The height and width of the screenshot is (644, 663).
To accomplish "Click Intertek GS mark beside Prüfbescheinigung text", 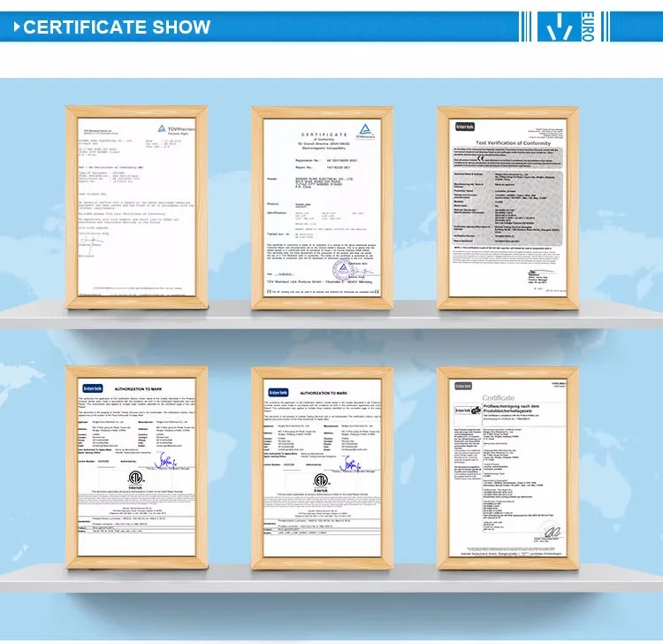I will 468,410.
